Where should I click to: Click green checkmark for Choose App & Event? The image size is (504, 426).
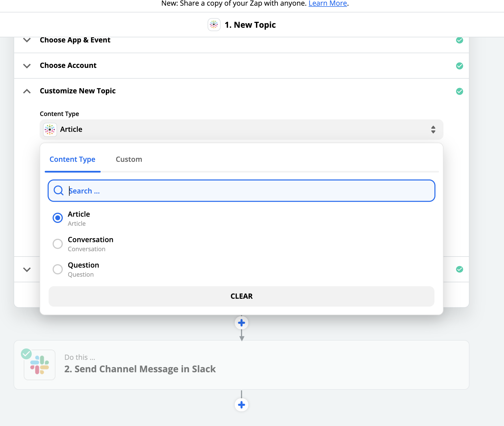click(x=460, y=40)
